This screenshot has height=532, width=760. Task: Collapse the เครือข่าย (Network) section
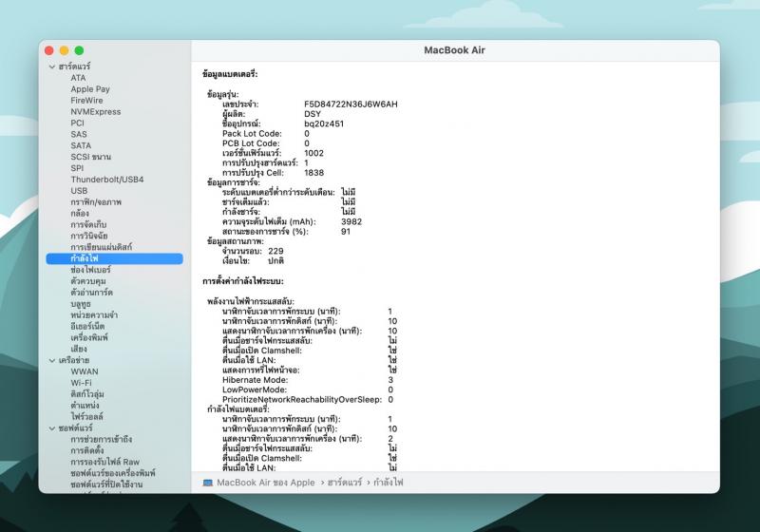click(x=52, y=360)
